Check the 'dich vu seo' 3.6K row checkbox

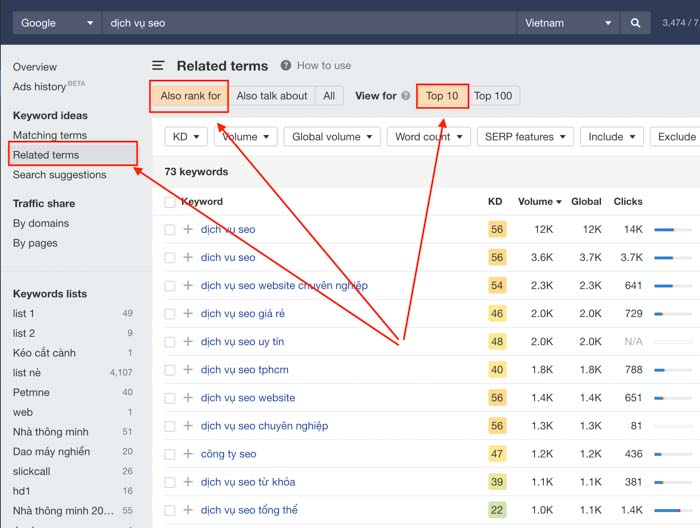(x=170, y=258)
